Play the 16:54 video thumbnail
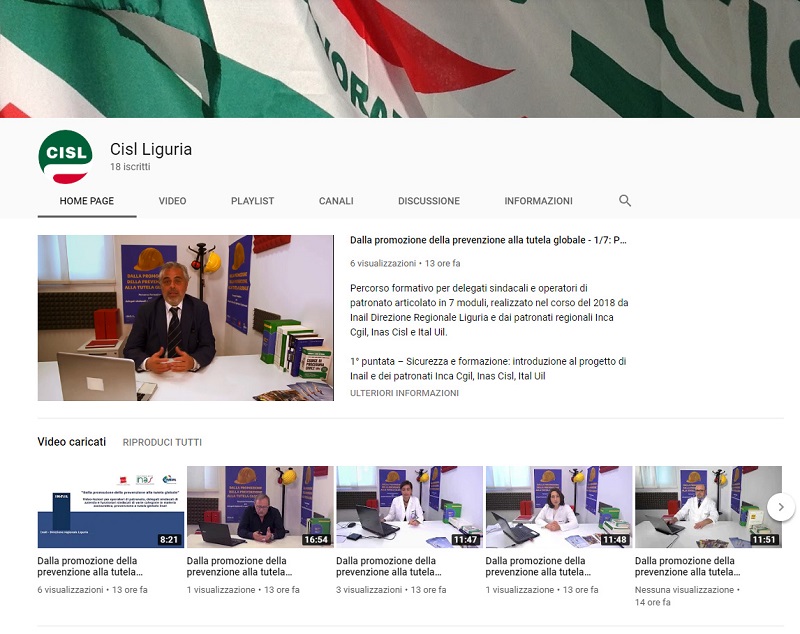Image resolution: width=800 pixels, height=634 pixels. pos(260,507)
